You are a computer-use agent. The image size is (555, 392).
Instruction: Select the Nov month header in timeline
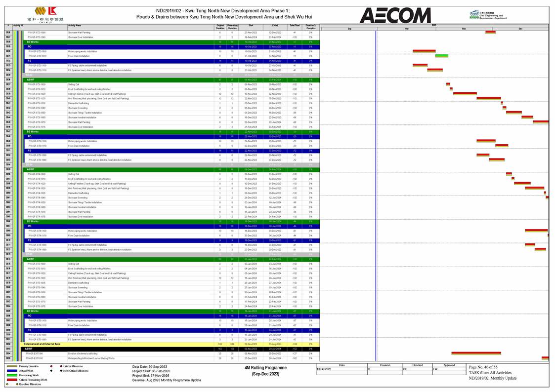[464, 29]
